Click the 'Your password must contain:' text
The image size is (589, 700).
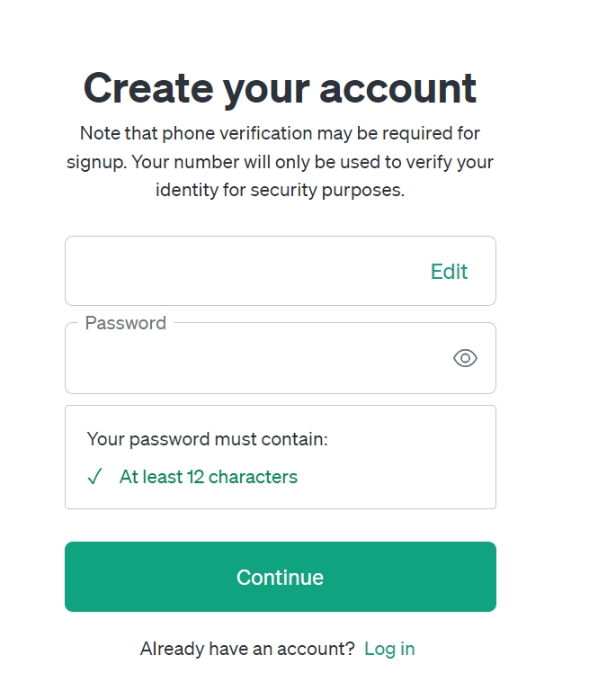[x=208, y=440]
